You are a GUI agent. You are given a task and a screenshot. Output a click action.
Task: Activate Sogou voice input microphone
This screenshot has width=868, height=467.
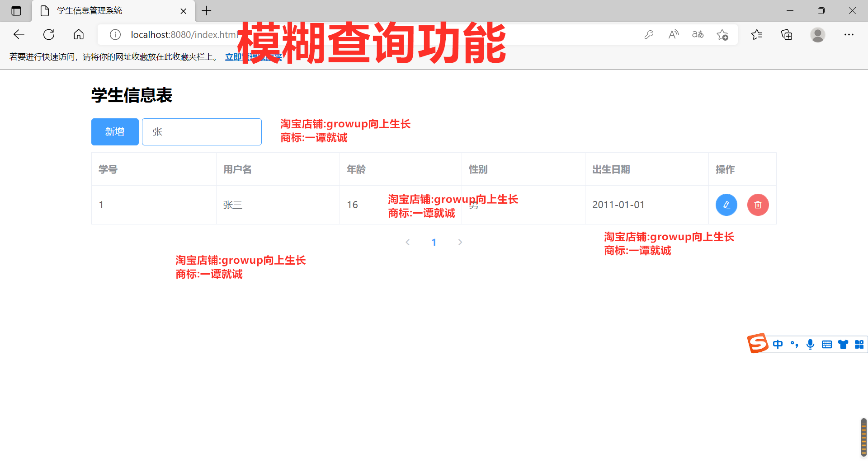pyautogui.click(x=810, y=345)
